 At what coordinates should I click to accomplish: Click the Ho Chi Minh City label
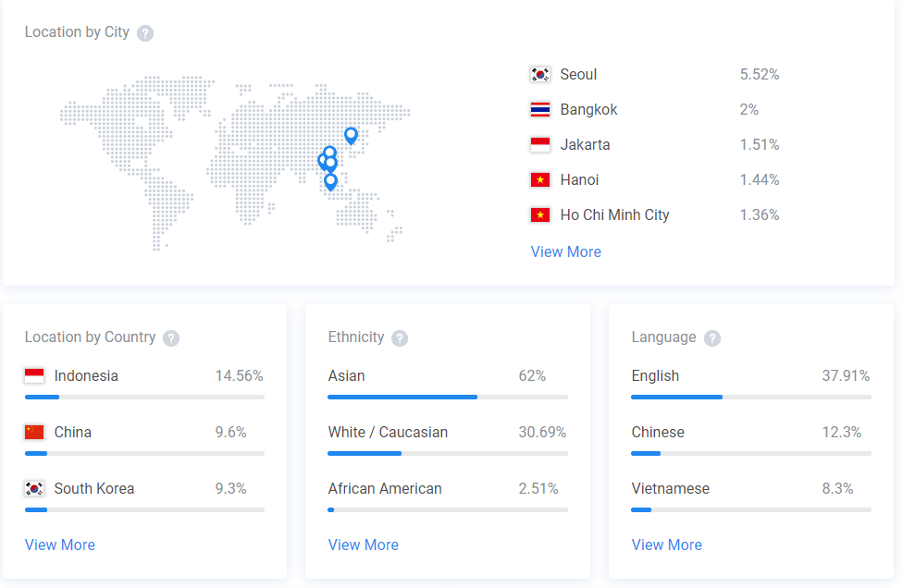(x=614, y=215)
